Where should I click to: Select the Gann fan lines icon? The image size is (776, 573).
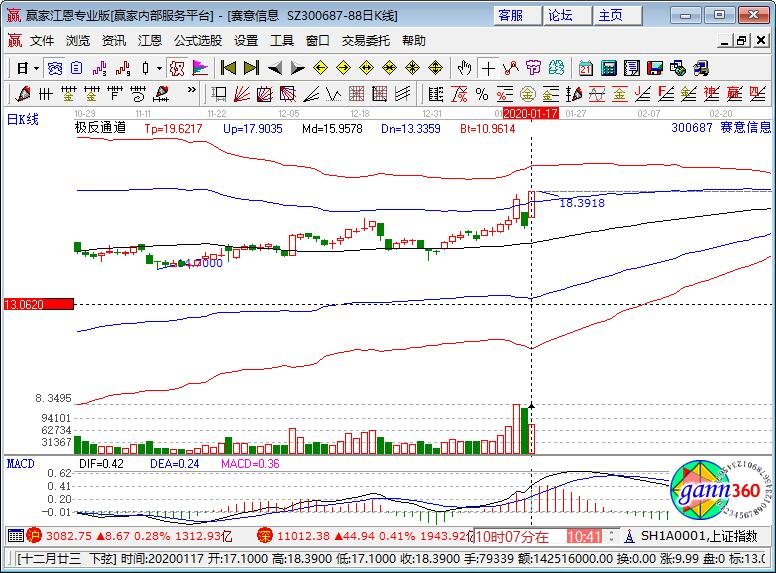tap(242, 94)
